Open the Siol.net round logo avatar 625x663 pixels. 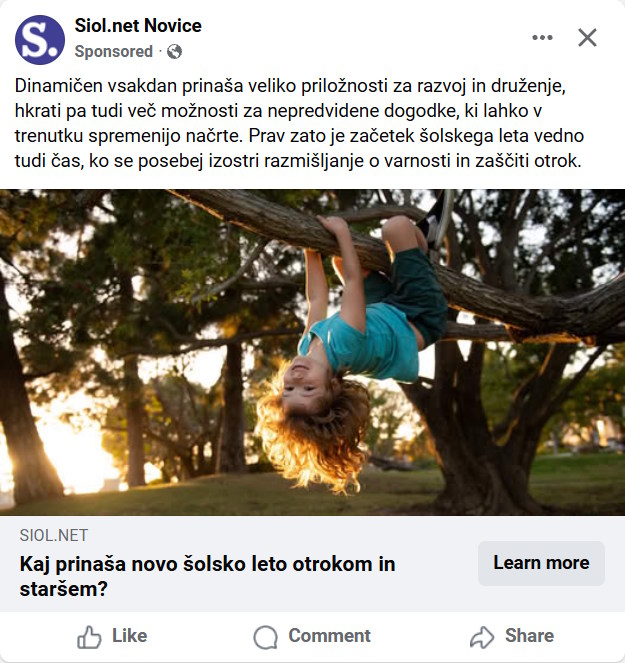[x=40, y=40]
